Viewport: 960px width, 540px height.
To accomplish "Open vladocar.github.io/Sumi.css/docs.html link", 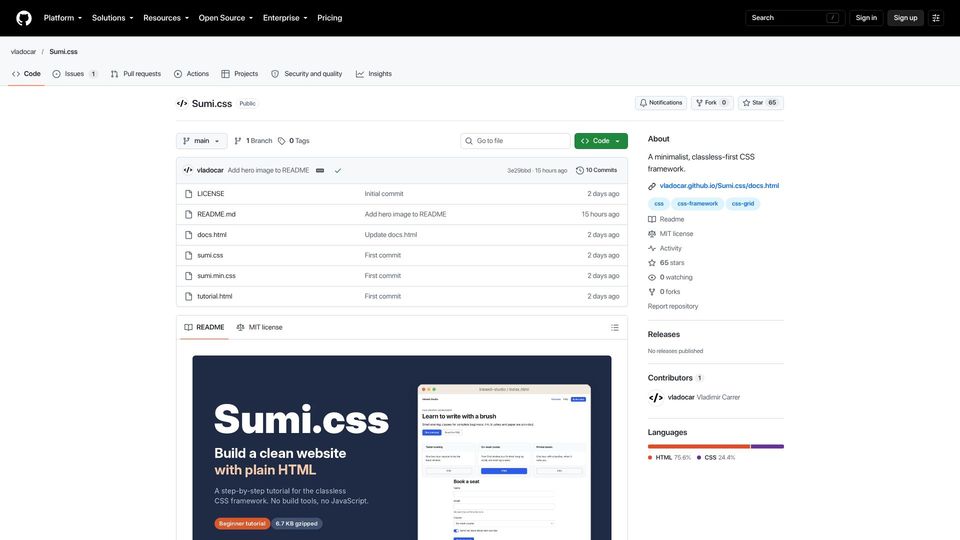I will point(719,186).
